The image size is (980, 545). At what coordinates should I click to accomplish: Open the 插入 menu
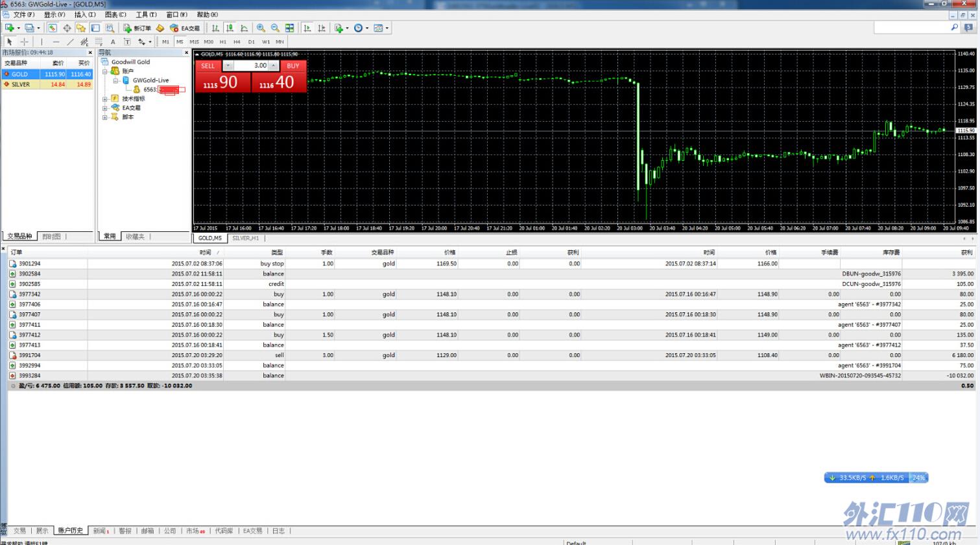click(x=85, y=14)
